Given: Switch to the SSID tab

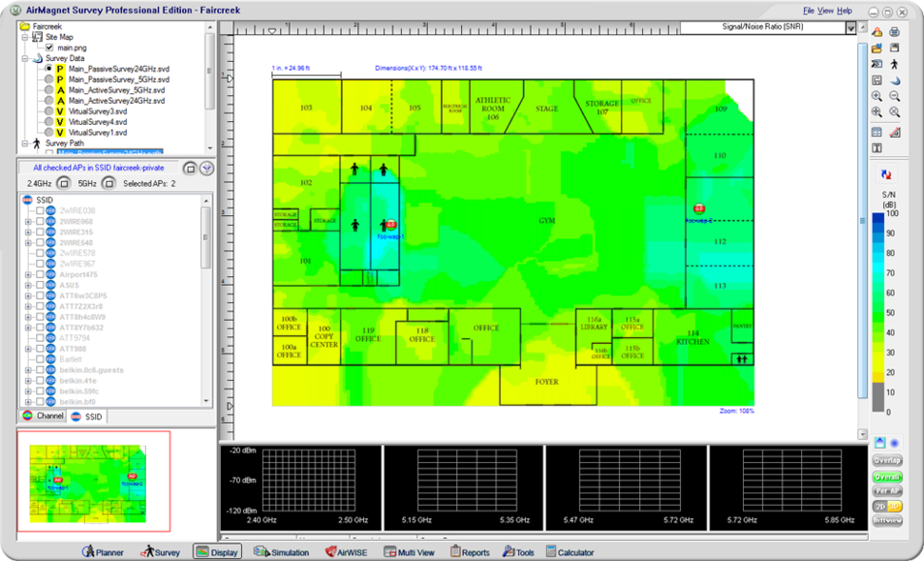Looking at the screenshot, I should pos(87,416).
